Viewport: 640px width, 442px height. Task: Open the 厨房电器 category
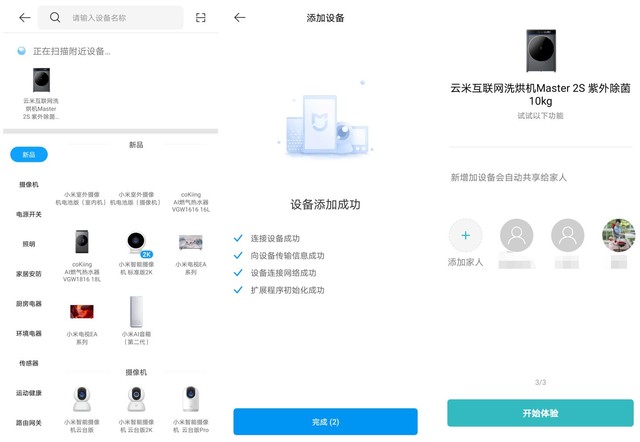[x=29, y=304]
